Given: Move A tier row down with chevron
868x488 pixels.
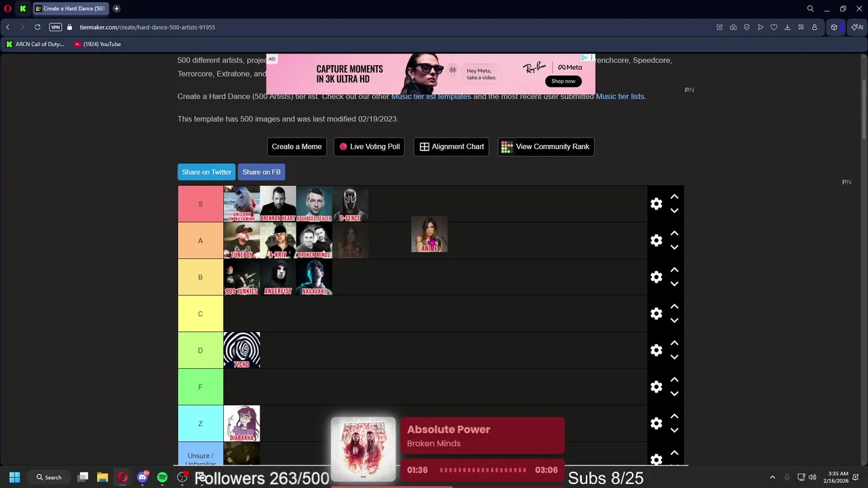Looking at the screenshot, I should tap(674, 247).
